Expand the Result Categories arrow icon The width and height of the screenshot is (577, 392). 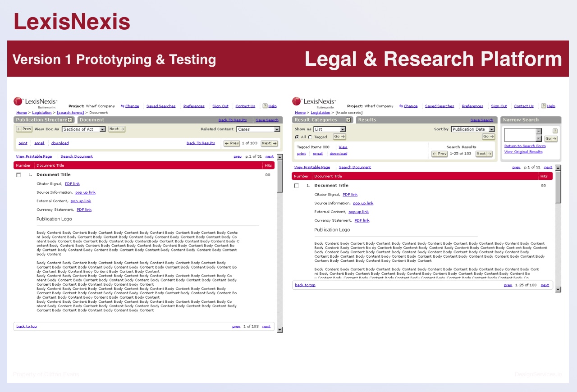348,120
